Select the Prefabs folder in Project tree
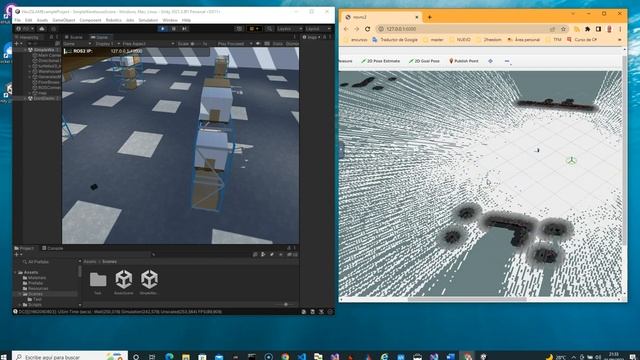The height and width of the screenshot is (360, 640). pyautogui.click(x=33, y=283)
